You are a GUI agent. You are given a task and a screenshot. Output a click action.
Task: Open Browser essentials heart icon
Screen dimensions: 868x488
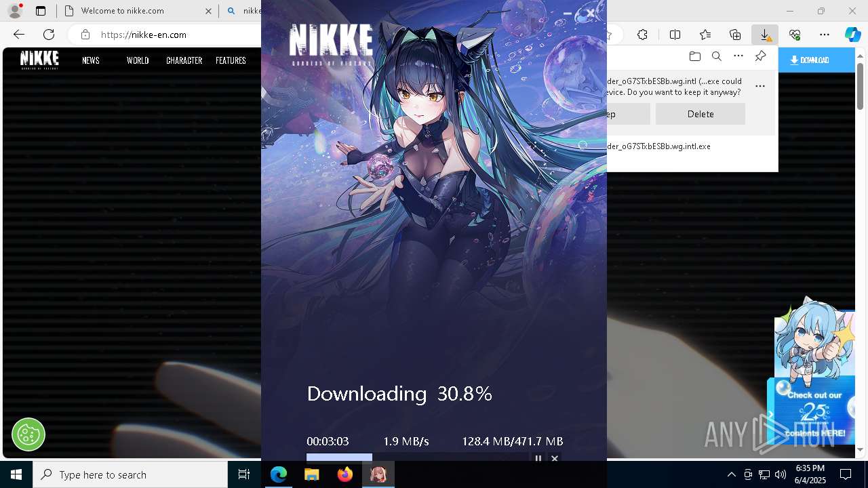[795, 35]
